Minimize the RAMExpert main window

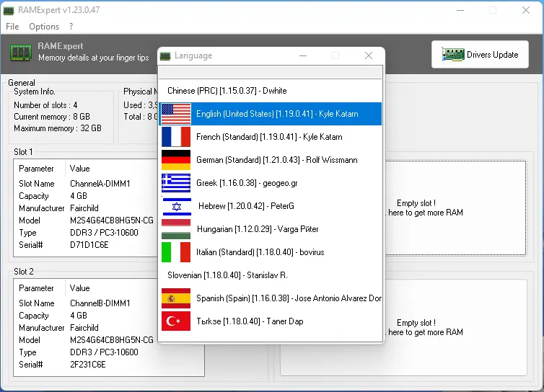click(460, 10)
